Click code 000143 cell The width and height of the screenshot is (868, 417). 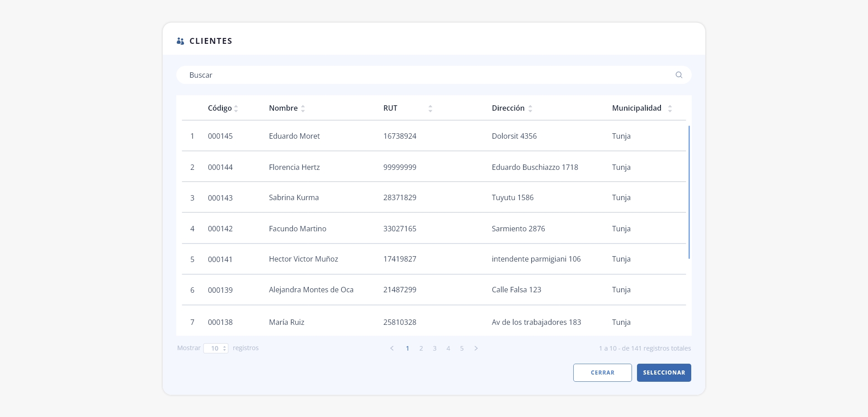pyautogui.click(x=220, y=198)
